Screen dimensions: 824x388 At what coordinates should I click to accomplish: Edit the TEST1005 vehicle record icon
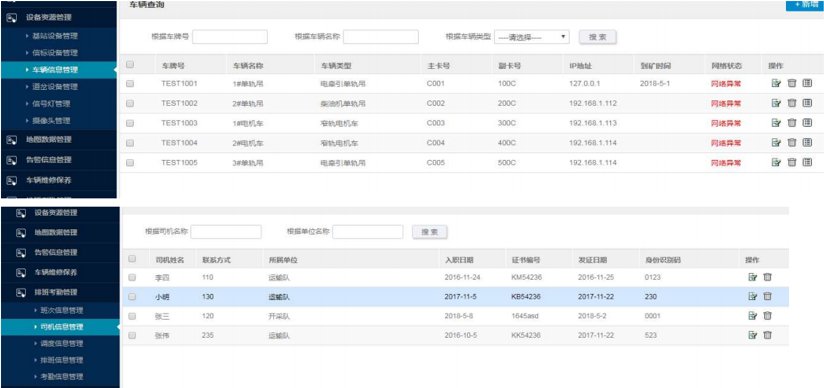click(776, 162)
